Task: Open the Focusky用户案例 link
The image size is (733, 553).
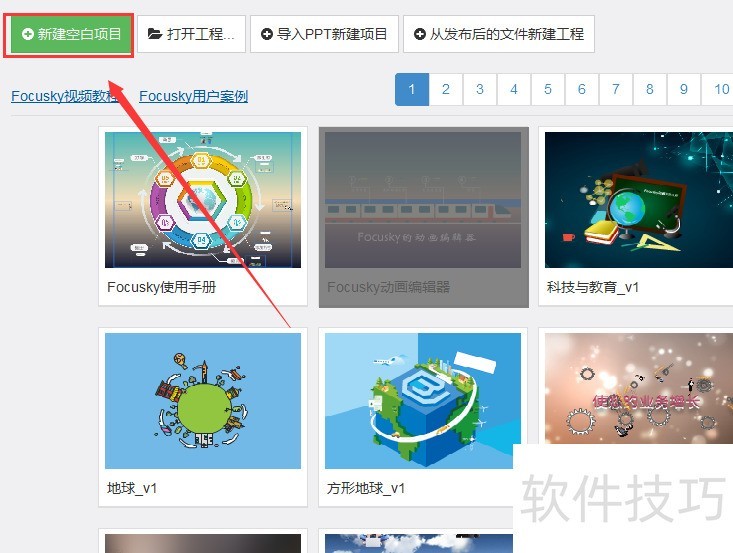Action: pos(194,96)
